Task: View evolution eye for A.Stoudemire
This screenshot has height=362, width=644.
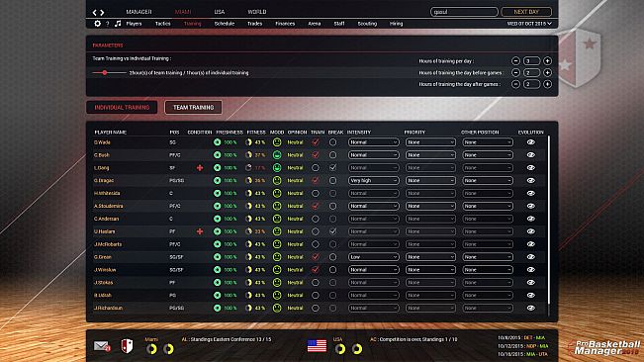Action: coord(531,206)
